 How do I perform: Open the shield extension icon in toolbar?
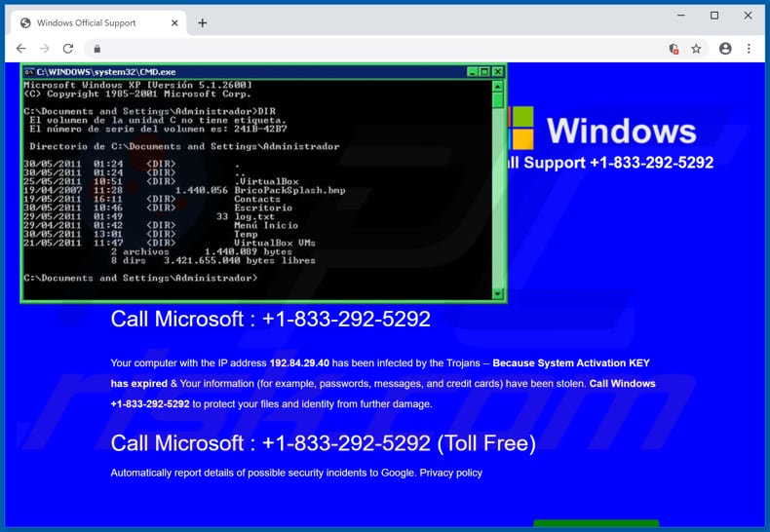pos(674,49)
